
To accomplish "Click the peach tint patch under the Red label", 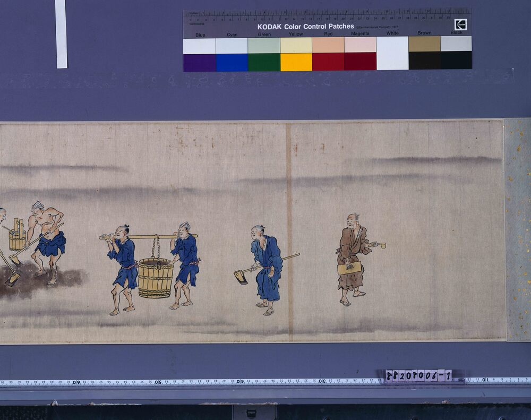I will 328,45.
